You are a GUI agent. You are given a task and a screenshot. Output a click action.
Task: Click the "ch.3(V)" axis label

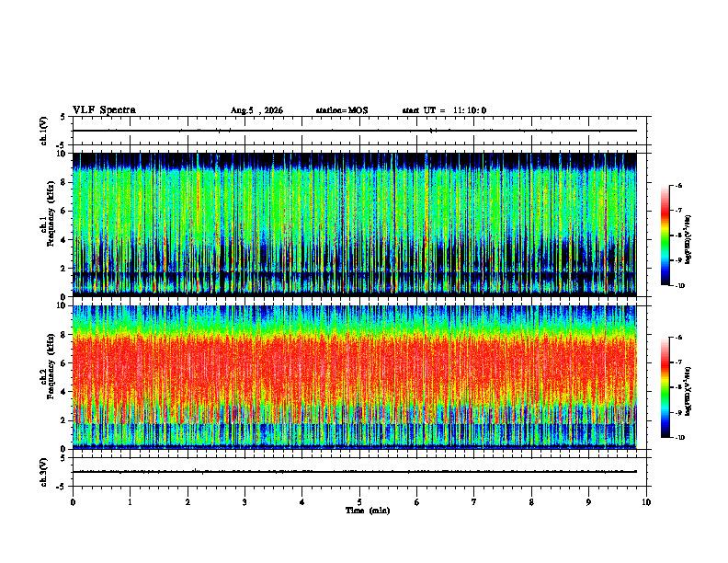pyautogui.click(x=44, y=472)
